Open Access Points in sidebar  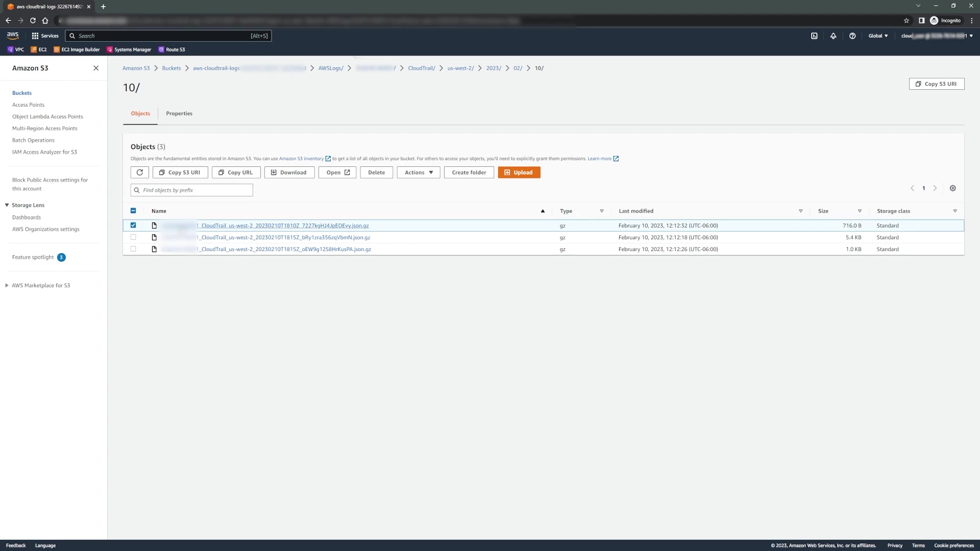click(28, 105)
